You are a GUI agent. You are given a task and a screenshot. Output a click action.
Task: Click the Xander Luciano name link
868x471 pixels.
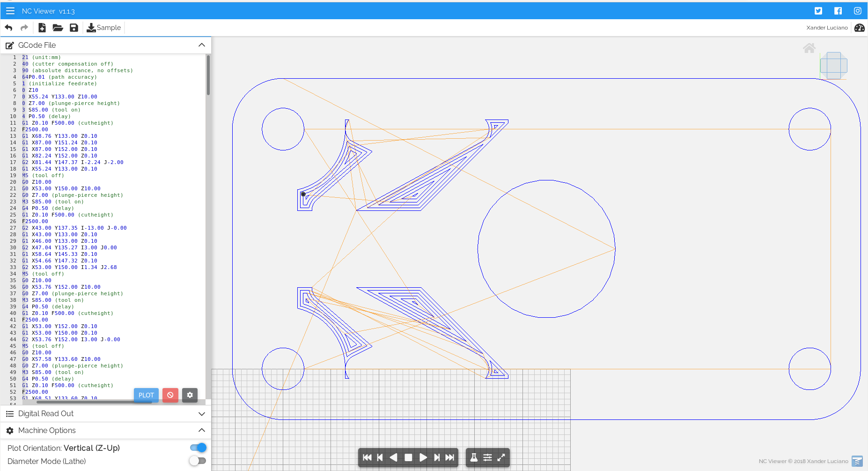coord(827,28)
